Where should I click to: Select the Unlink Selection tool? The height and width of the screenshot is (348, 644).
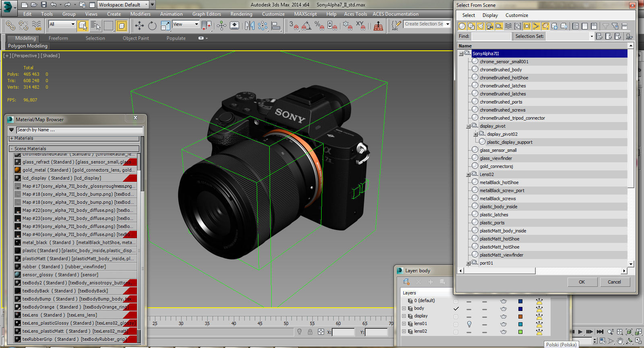[x=24, y=26]
